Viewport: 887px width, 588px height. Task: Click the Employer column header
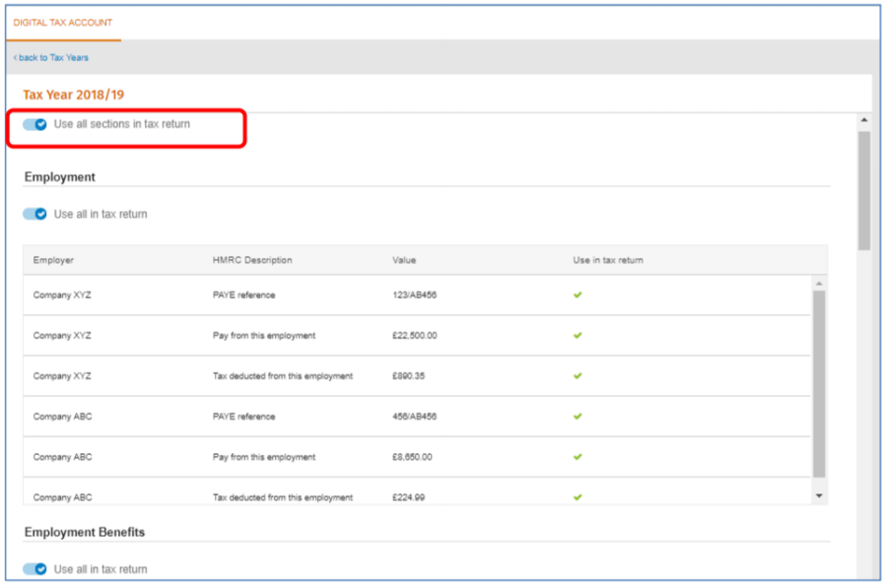click(x=53, y=260)
